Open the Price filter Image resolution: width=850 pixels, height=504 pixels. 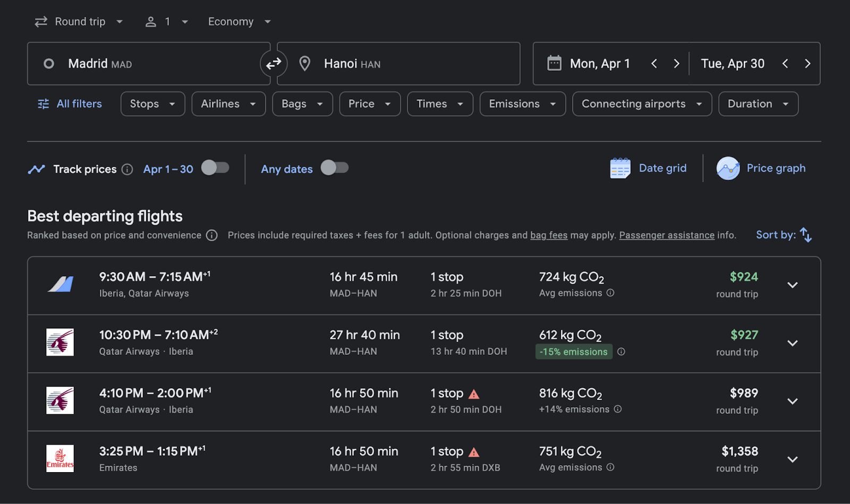[370, 104]
